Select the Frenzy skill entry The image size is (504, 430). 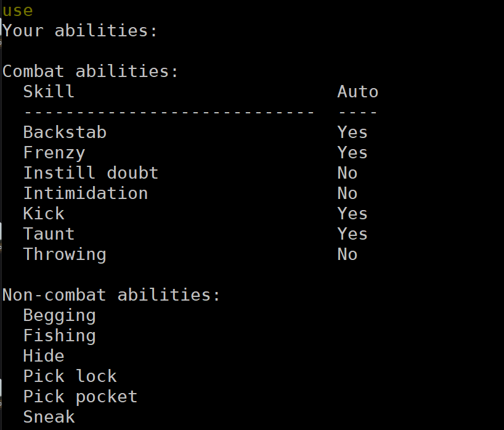coord(54,153)
